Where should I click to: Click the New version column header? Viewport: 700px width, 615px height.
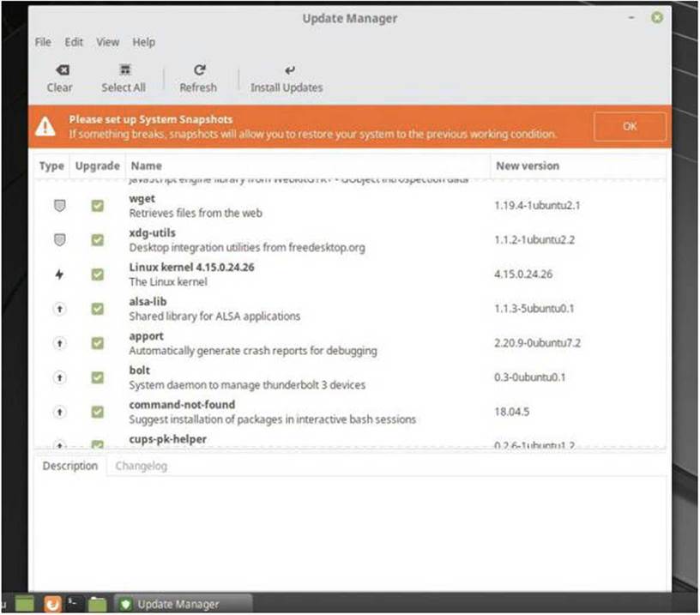pos(578,166)
